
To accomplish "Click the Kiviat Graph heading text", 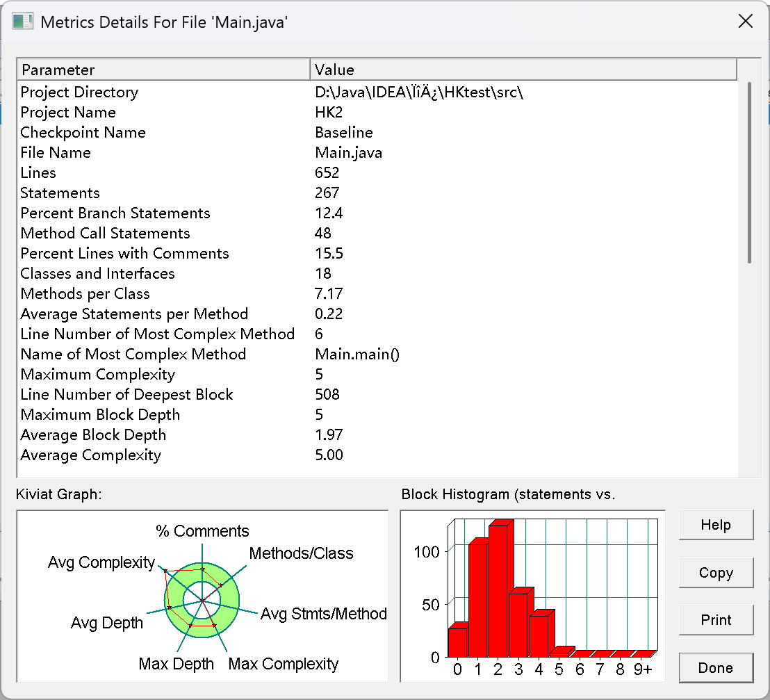I will 59,494.
